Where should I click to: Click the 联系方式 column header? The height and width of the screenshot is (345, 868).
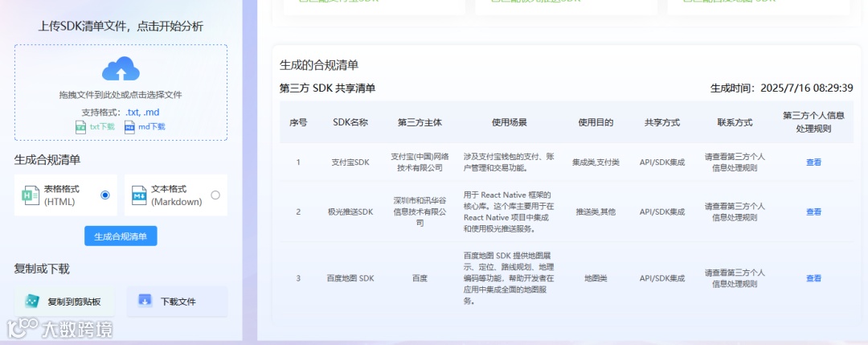click(x=735, y=122)
